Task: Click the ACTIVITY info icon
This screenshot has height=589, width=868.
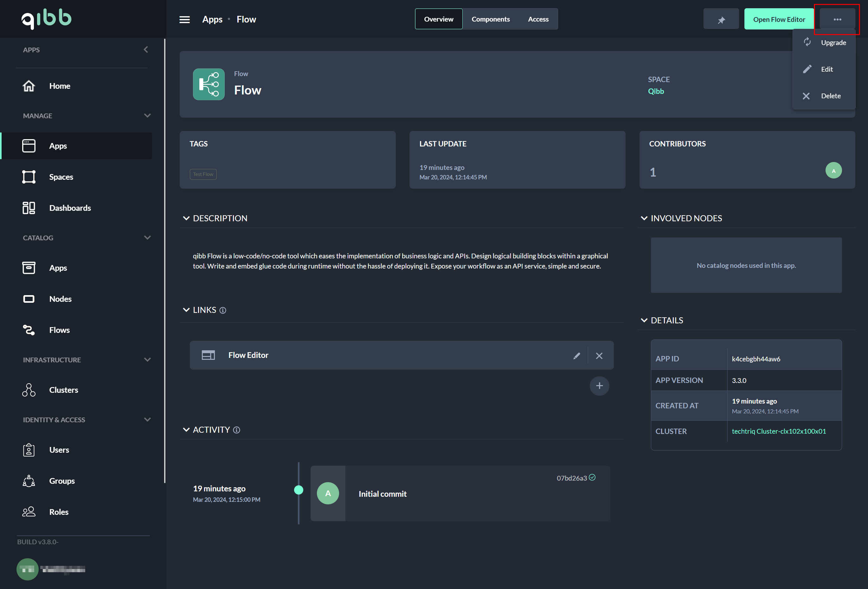Action: (x=236, y=430)
